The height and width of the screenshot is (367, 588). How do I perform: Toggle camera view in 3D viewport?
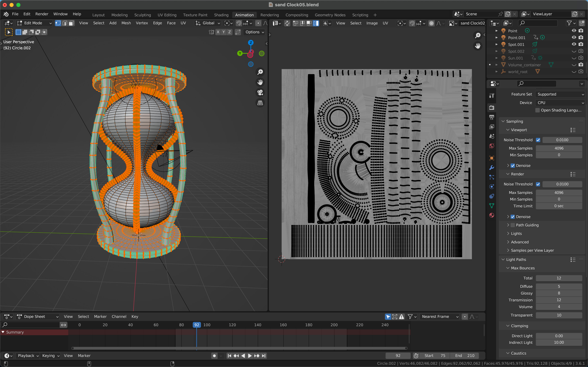(260, 92)
